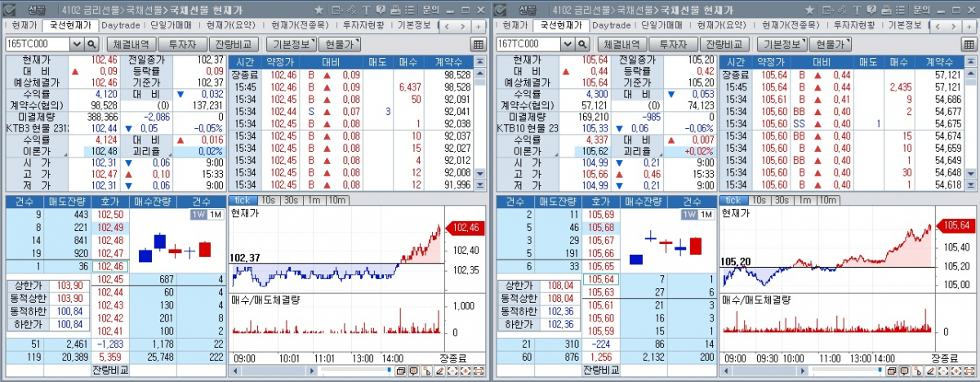Click the search magnifier next to 165TC000
Image resolution: width=980 pixels, height=382 pixels.
click(91, 44)
